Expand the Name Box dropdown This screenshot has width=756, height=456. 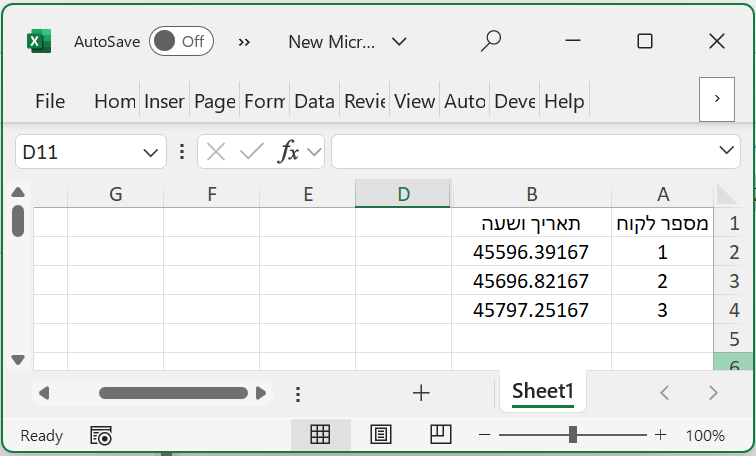point(150,152)
